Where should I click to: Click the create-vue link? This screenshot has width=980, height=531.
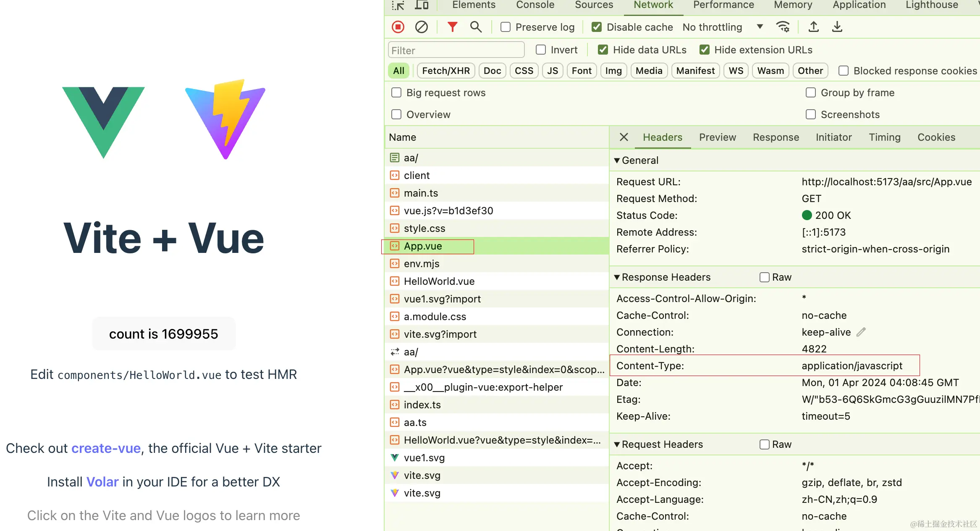coord(106,448)
